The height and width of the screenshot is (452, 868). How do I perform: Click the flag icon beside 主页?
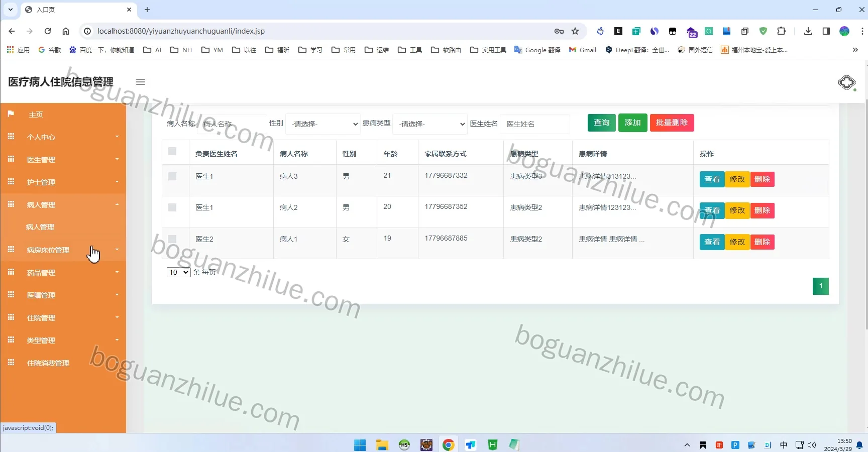(x=11, y=114)
